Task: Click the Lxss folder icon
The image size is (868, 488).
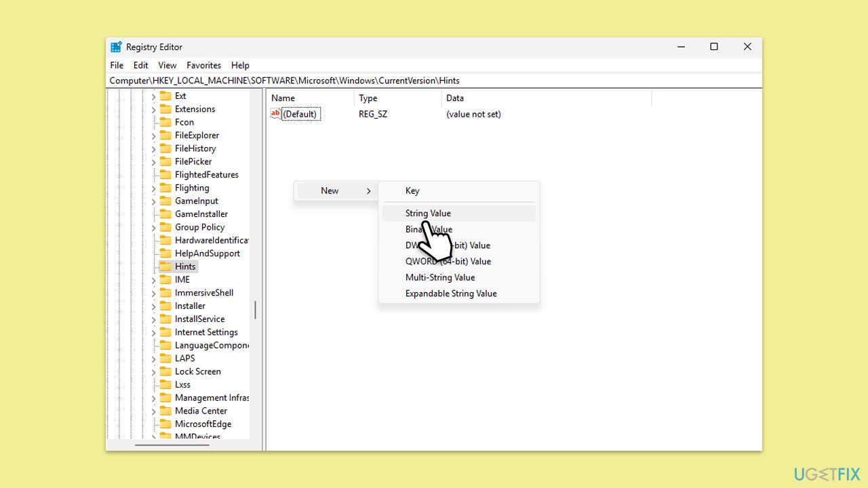Action: pyautogui.click(x=165, y=384)
